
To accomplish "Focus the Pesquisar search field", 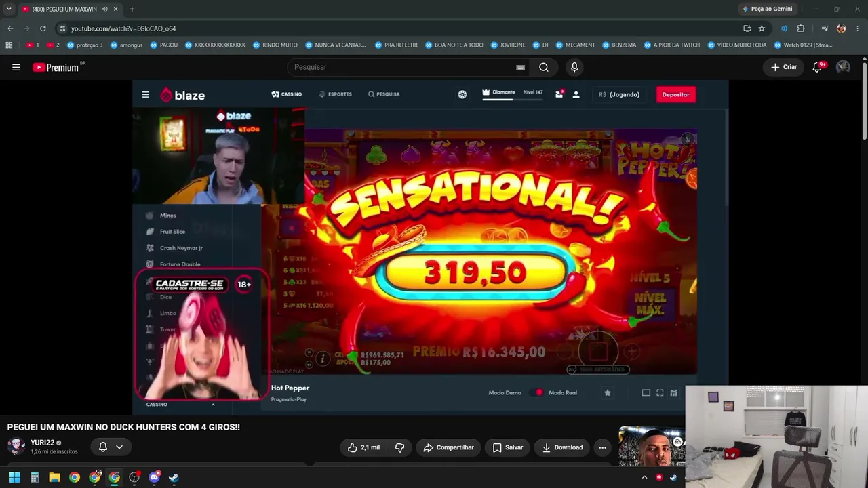I will click(x=400, y=67).
